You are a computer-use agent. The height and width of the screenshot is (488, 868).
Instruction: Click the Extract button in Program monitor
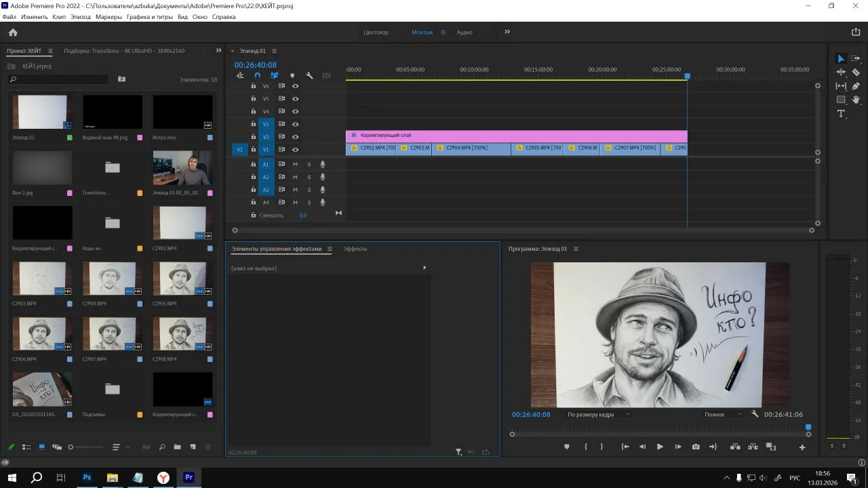point(753,447)
